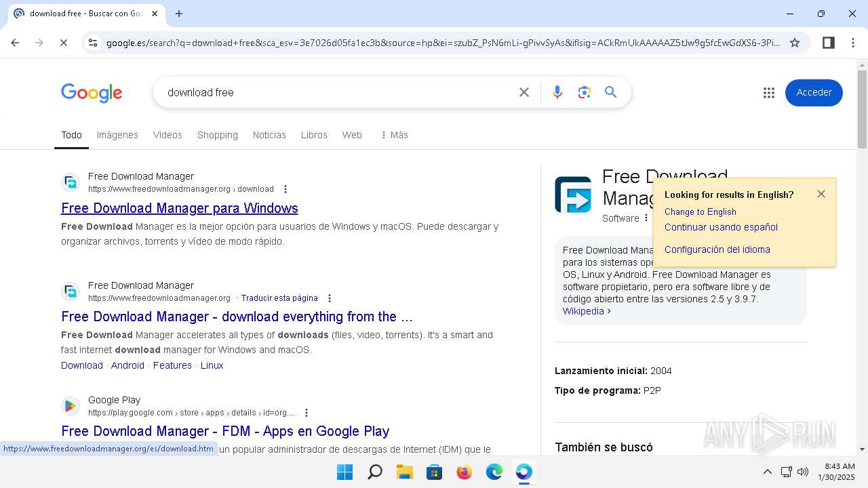Click the Free Download Manager favicon in first result
The width and height of the screenshot is (868, 488).
71,182
